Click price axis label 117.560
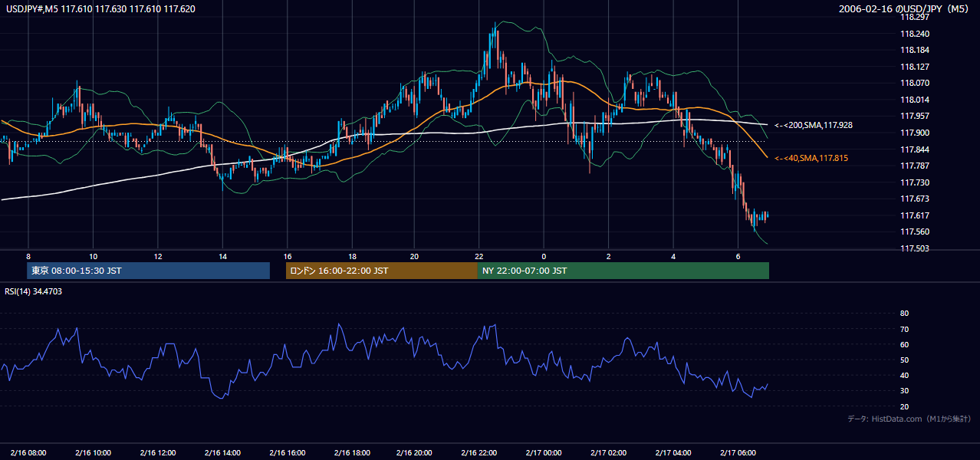The height and width of the screenshot is (460, 980). (915, 232)
